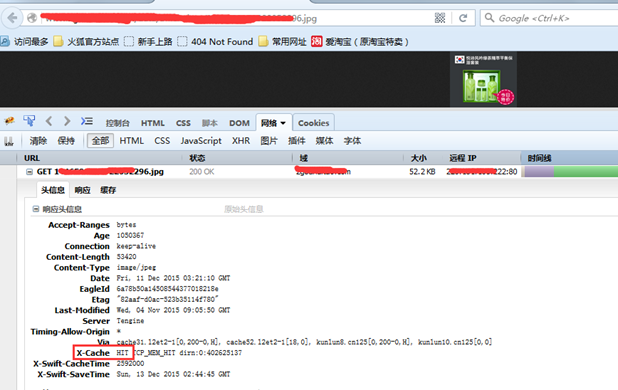Screen dimensions: 618x390
Task: Toggle the 保持 persist option
Action: click(x=66, y=141)
